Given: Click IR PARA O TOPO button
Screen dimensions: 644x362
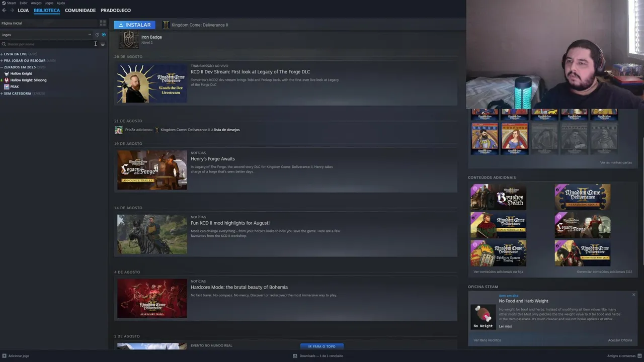Looking at the screenshot, I should point(322,346).
